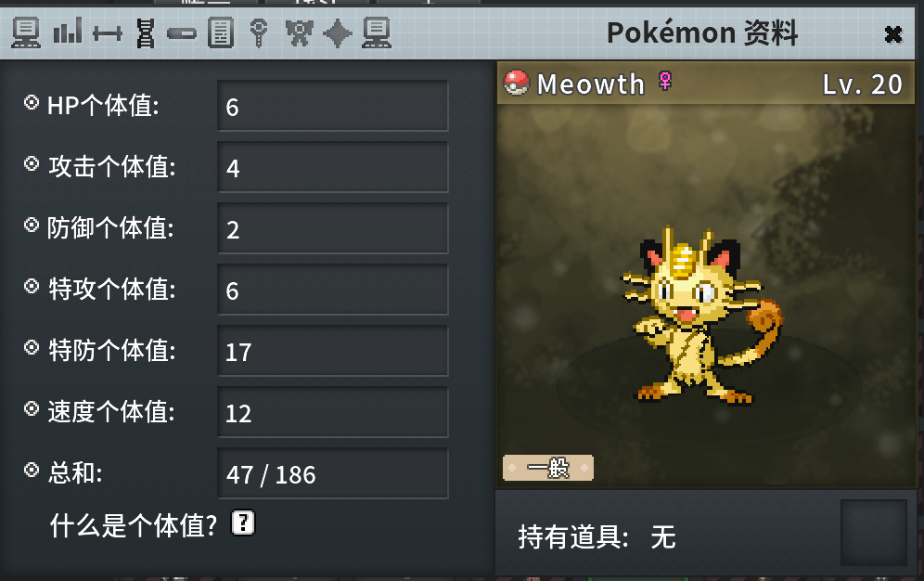Select the DNA helix individual values tab

tap(146, 33)
